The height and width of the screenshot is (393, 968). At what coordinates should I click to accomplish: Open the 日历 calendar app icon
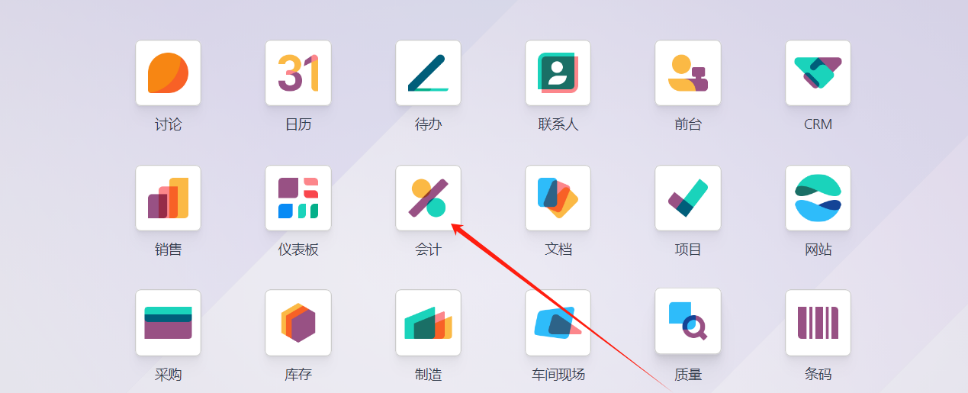[x=298, y=73]
